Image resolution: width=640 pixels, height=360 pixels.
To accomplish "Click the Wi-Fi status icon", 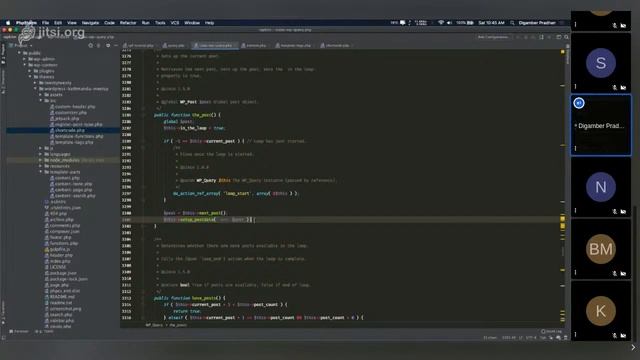I will tap(441, 23).
